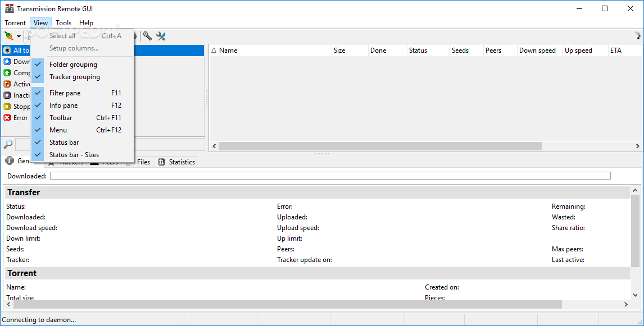Click the greyed Select all menu entry
Viewport: 644px width, 326px height.
pos(82,36)
